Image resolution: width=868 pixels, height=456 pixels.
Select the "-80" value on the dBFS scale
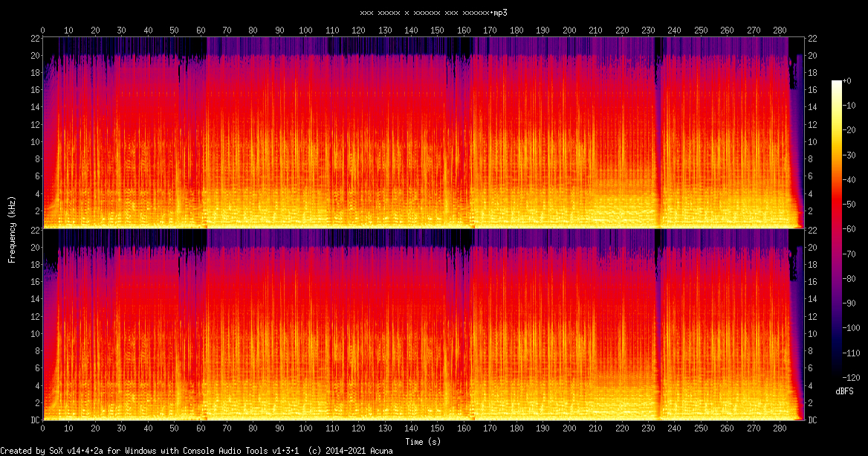pyautogui.click(x=849, y=279)
